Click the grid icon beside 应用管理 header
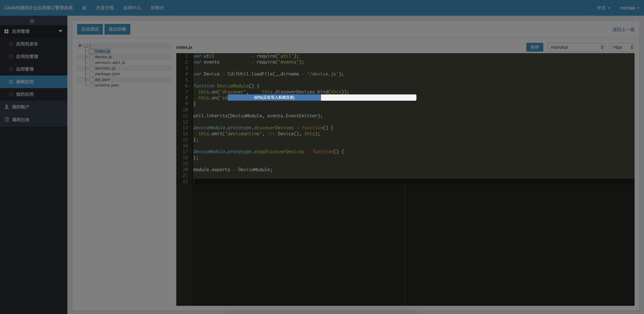The image size is (644, 314). (6, 31)
